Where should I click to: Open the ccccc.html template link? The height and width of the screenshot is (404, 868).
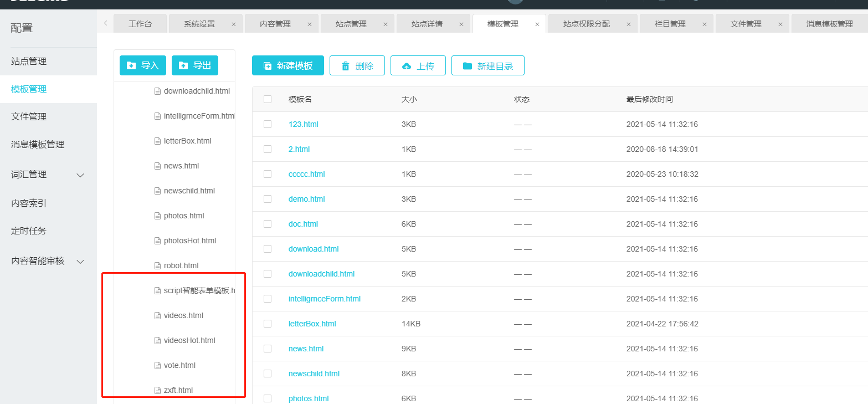[x=307, y=174]
